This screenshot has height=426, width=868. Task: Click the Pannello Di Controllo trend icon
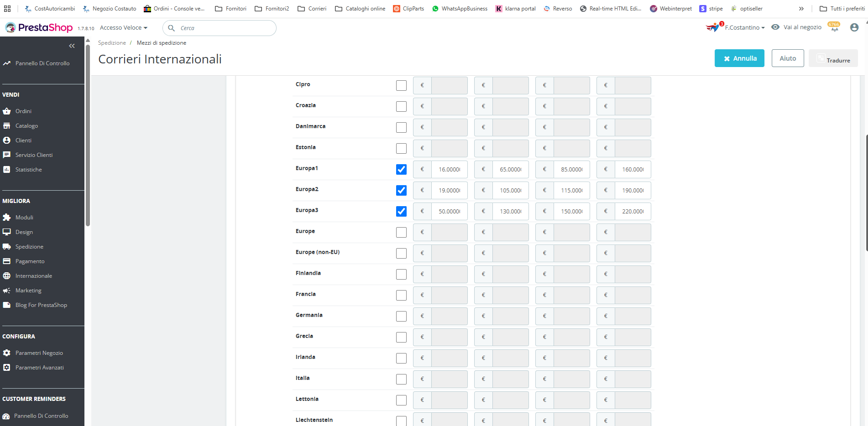[6, 63]
